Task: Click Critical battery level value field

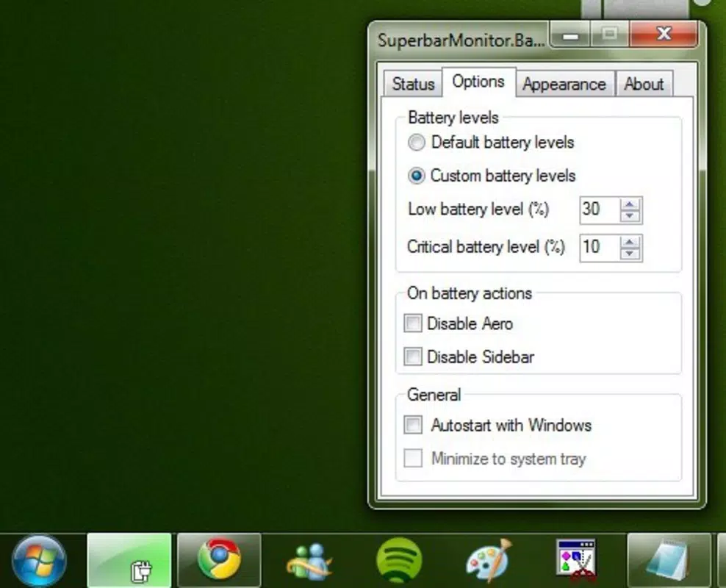Action: [599, 248]
